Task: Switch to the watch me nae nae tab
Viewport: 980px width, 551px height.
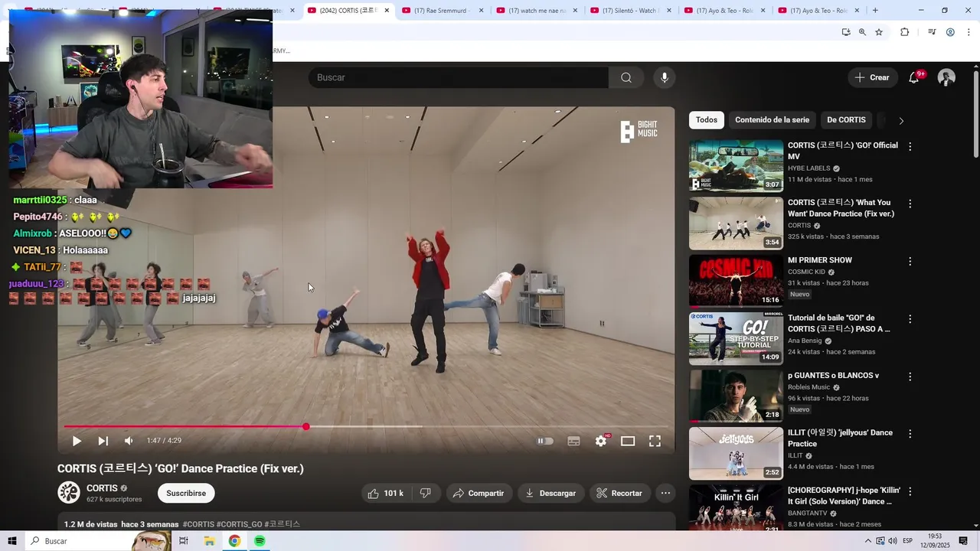Action: (x=536, y=11)
